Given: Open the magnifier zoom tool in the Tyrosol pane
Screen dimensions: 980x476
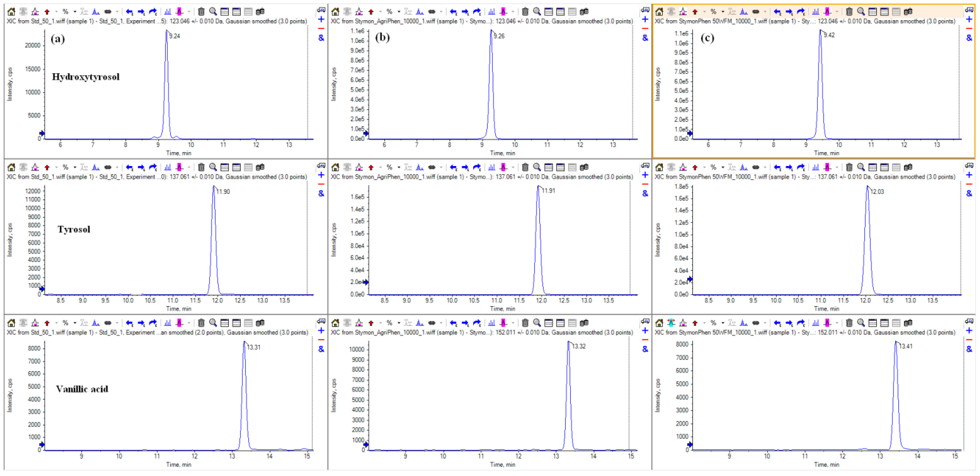Looking at the screenshot, I should point(213,167).
